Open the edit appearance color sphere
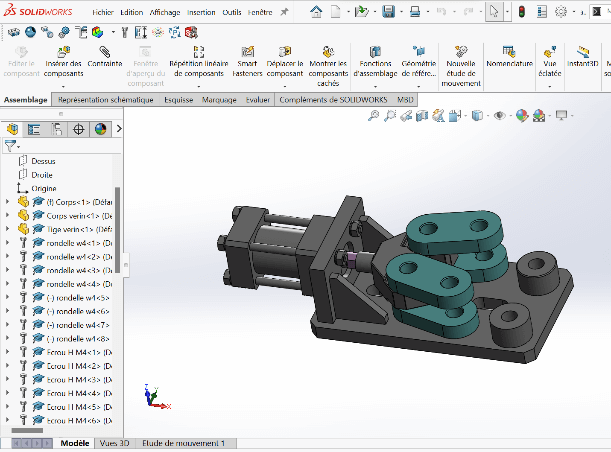The height and width of the screenshot is (452, 611). point(521,115)
